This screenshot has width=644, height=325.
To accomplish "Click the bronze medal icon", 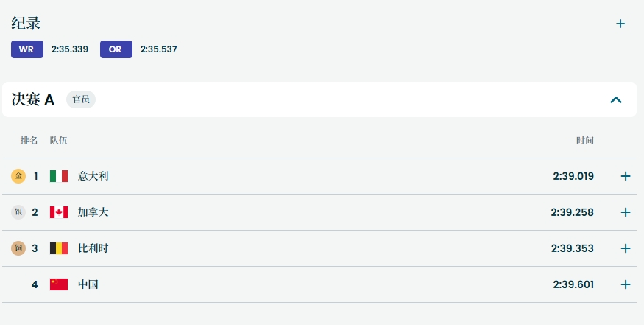I will click(x=18, y=248).
